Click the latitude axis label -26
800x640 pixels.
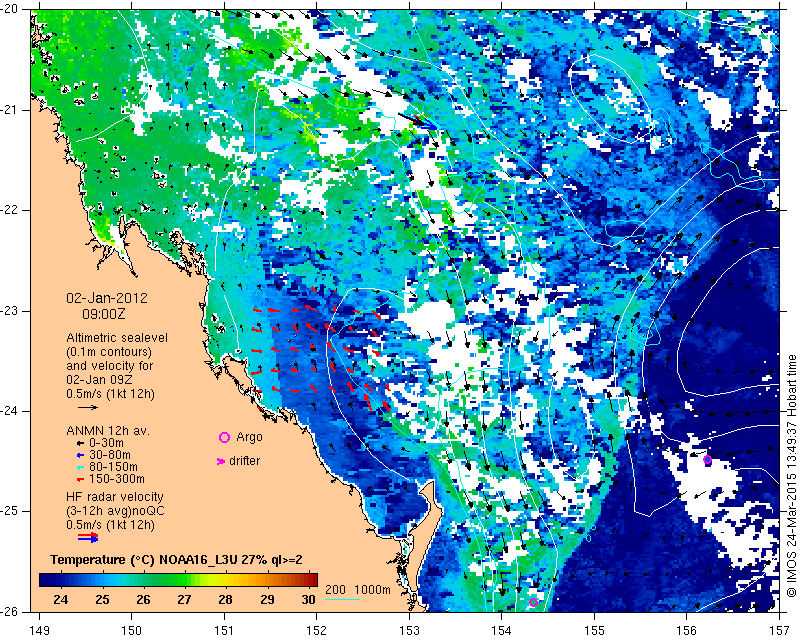click(10, 611)
